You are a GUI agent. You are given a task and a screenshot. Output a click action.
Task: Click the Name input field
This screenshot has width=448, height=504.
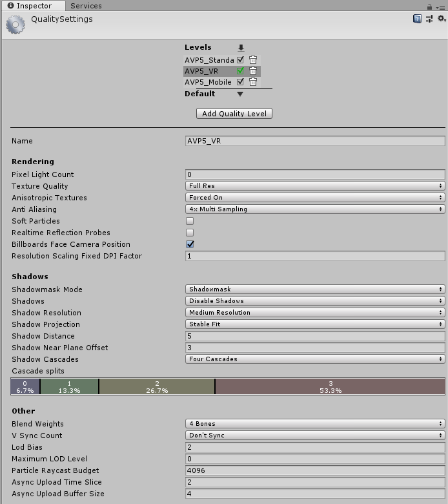click(x=315, y=141)
